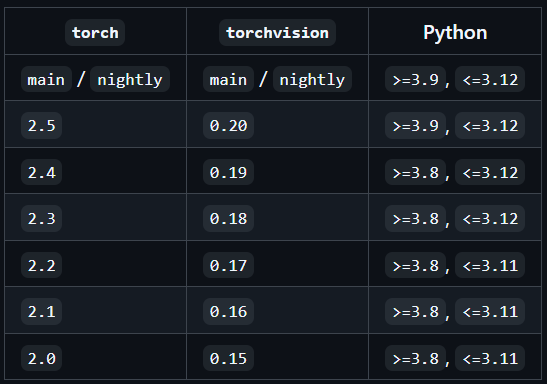Click the torchvision 0.15 cell
The width and height of the screenshot is (547, 384).
pyautogui.click(x=228, y=358)
